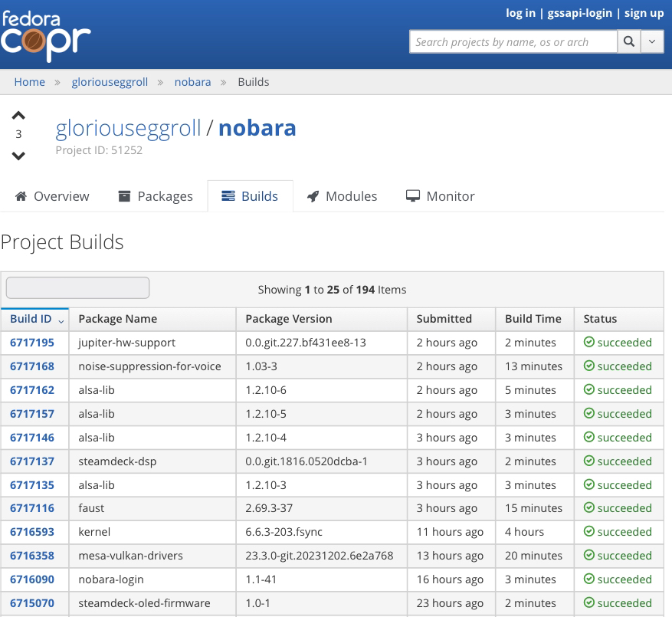Open build 6717146
The width and height of the screenshot is (672, 617).
tap(32, 438)
